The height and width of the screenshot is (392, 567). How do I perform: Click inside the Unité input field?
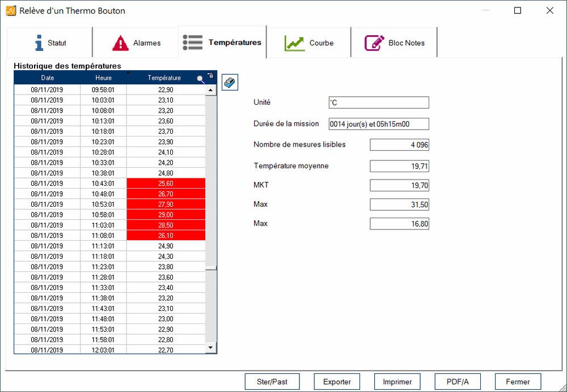pos(378,103)
